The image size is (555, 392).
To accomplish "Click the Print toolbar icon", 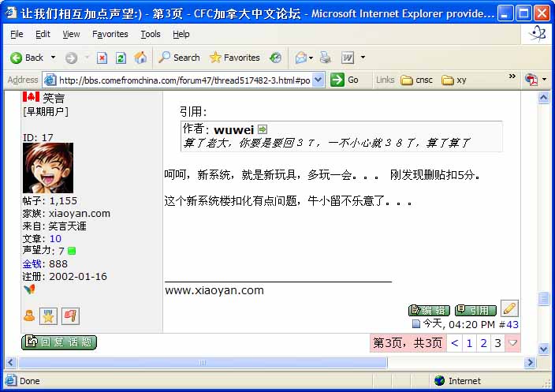I will pyautogui.click(x=325, y=58).
